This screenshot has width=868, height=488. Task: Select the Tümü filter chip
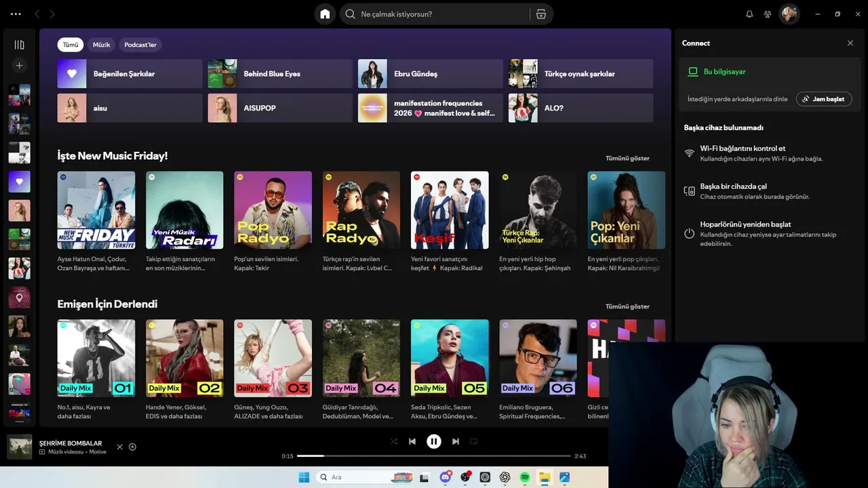tap(71, 45)
